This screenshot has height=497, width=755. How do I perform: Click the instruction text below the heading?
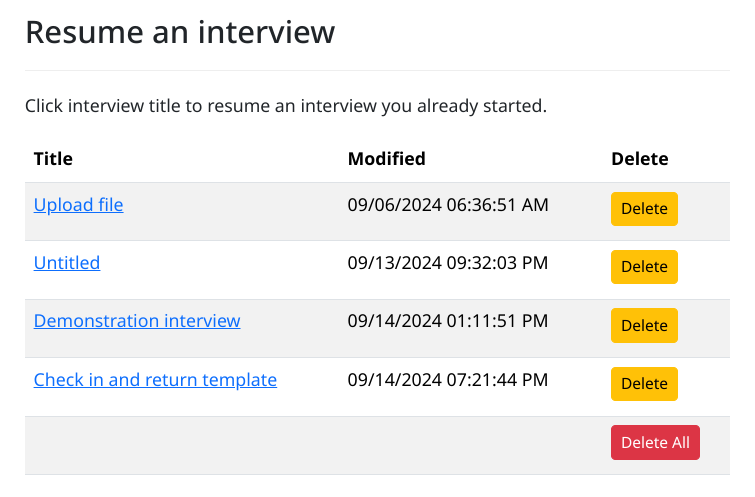pyautogui.click(x=285, y=106)
